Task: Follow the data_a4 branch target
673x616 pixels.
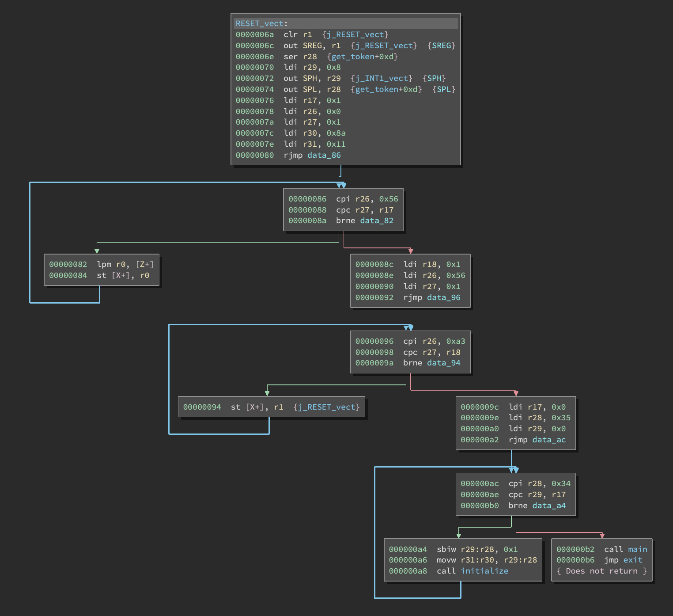Action: click(x=548, y=506)
